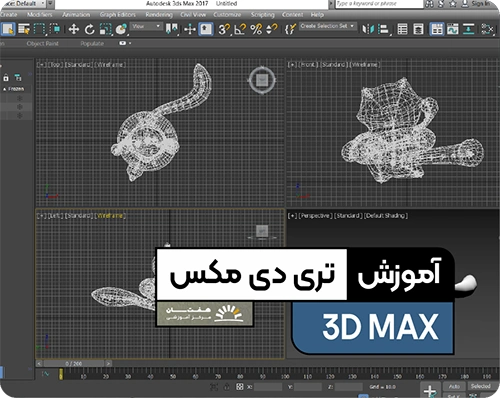Open the Quick Access toolbar customize arrow
Screen dimensions: 500x398
pyautogui.click(x=50, y=4)
